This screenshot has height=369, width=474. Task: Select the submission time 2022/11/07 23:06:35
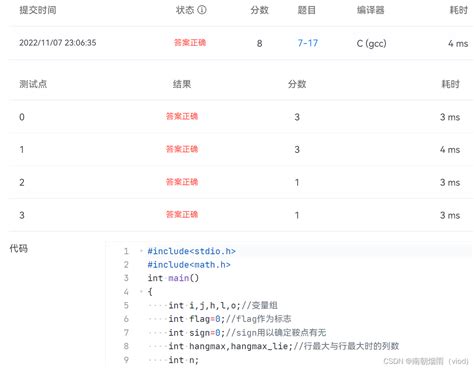tap(58, 43)
